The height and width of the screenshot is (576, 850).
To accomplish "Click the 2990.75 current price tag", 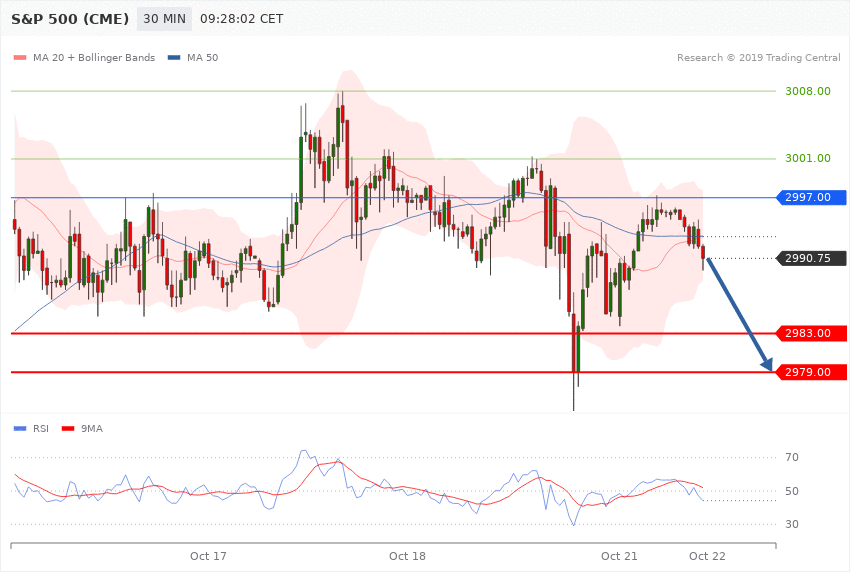I will (812, 258).
